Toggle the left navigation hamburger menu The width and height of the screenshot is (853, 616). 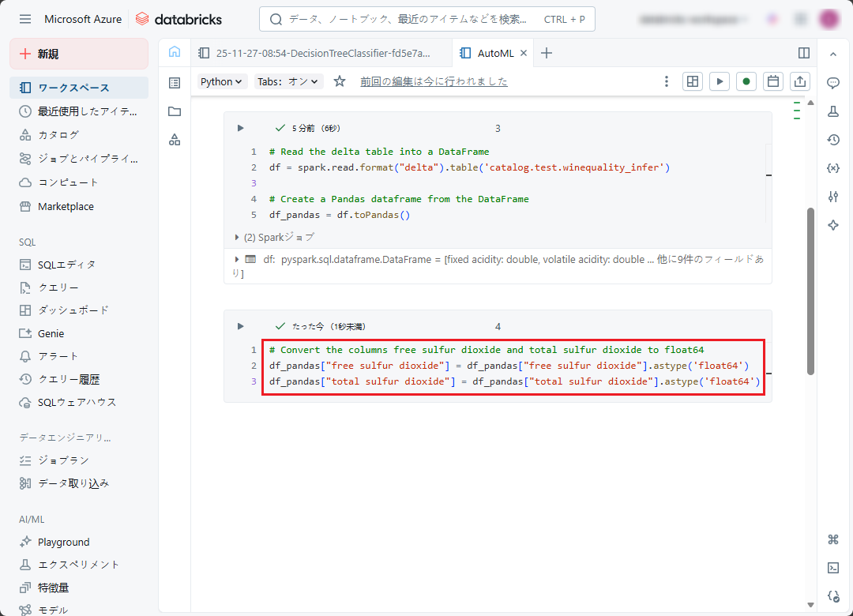click(25, 19)
